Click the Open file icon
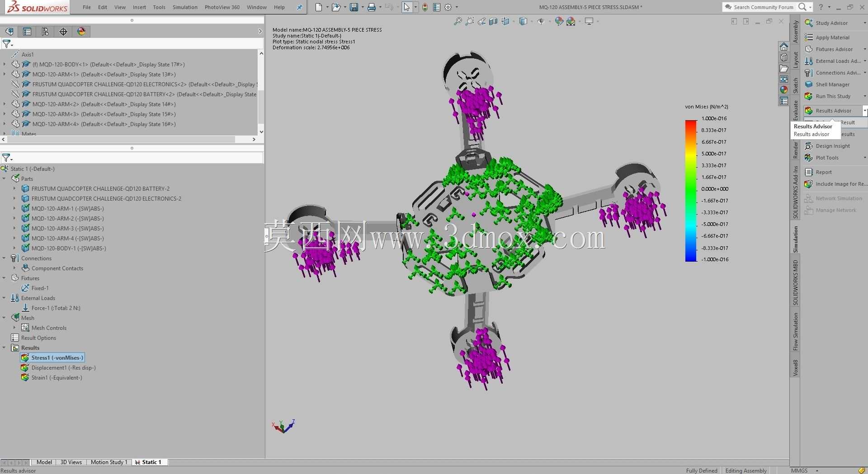The height and width of the screenshot is (474, 868). coord(335,7)
